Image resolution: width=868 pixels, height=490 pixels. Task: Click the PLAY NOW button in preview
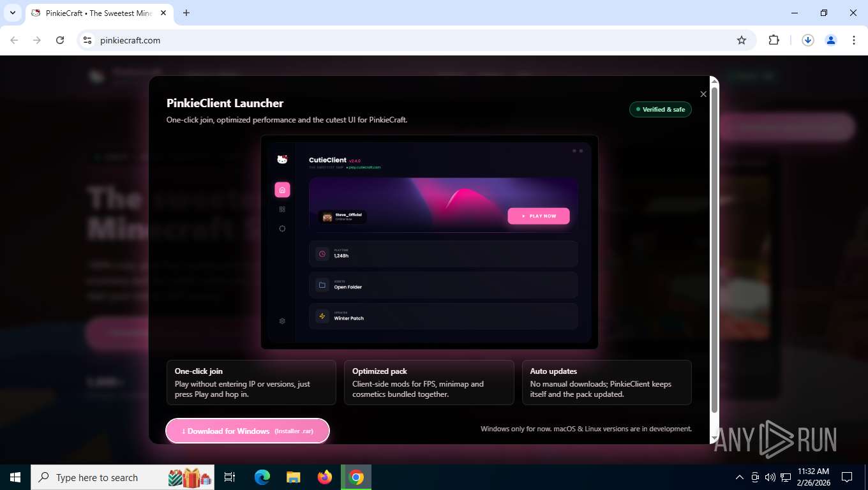(539, 216)
